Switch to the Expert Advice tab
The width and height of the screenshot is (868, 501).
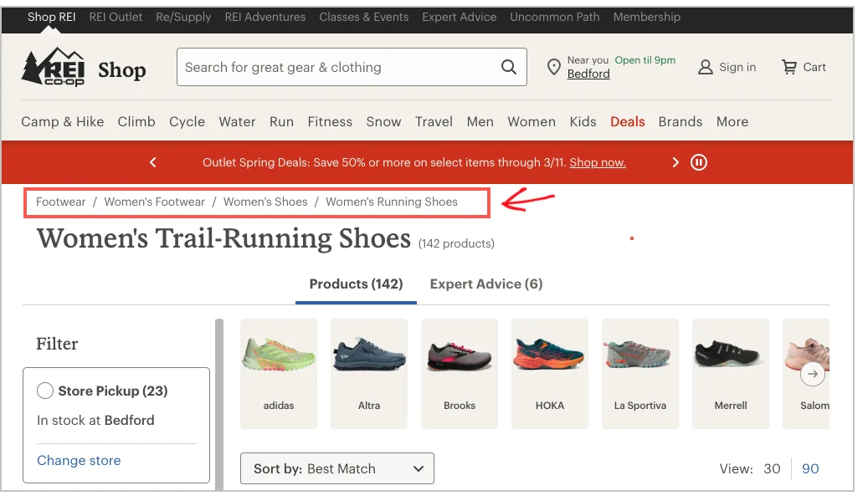point(485,284)
